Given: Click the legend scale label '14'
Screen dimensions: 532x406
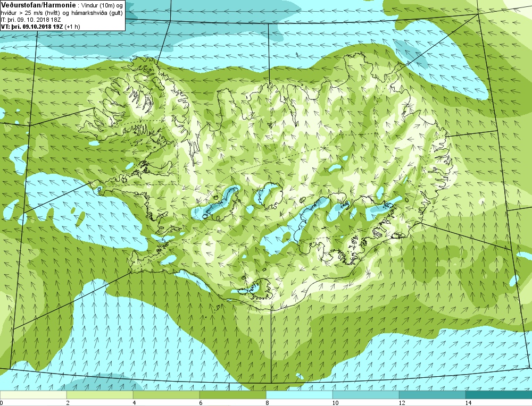Looking at the screenshot, I should (x=468, y=403).
